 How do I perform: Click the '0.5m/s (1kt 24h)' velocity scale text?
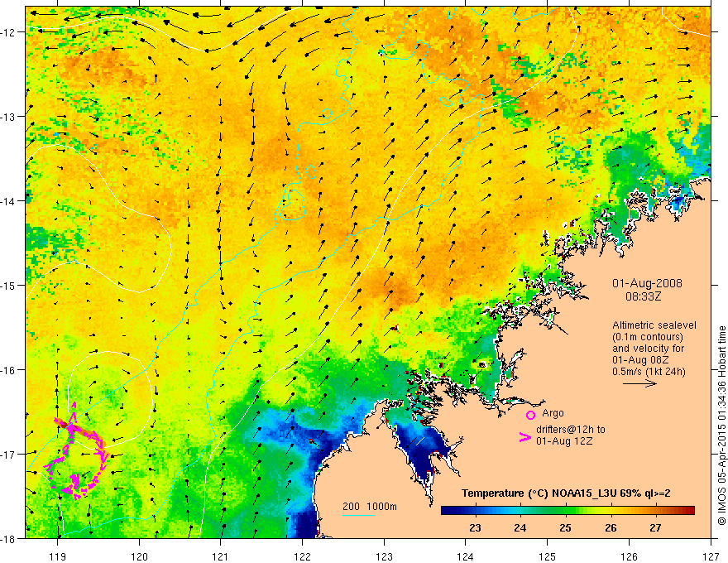[x=649, y=371]
